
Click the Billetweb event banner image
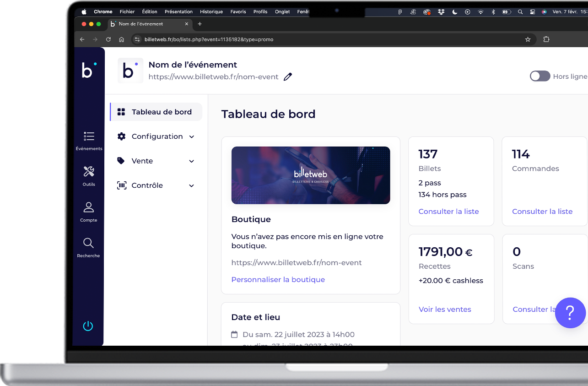310,175
